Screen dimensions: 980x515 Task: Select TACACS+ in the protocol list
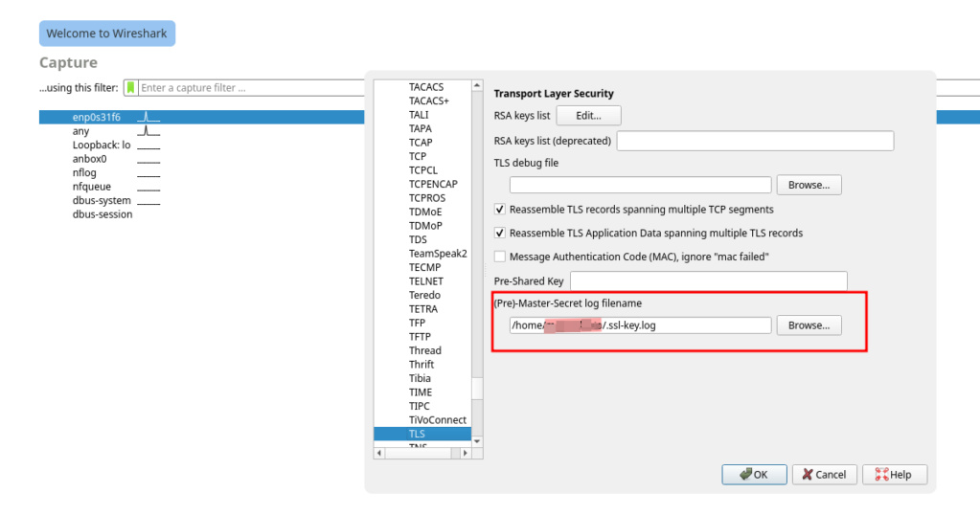(429, 101)
